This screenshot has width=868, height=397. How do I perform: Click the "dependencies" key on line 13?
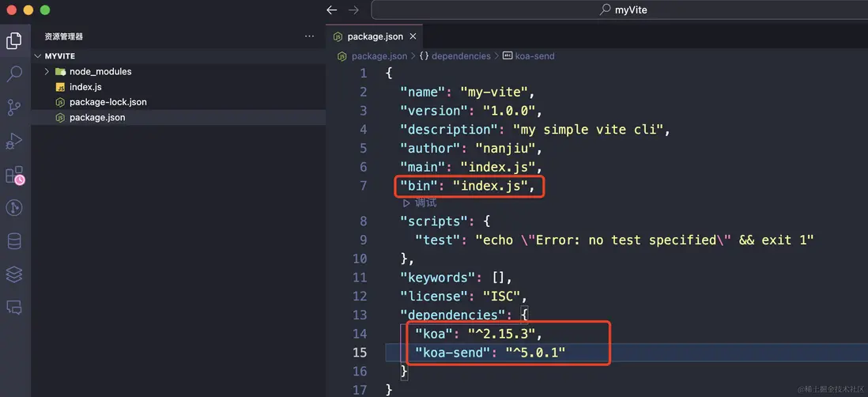click(453, 315)
